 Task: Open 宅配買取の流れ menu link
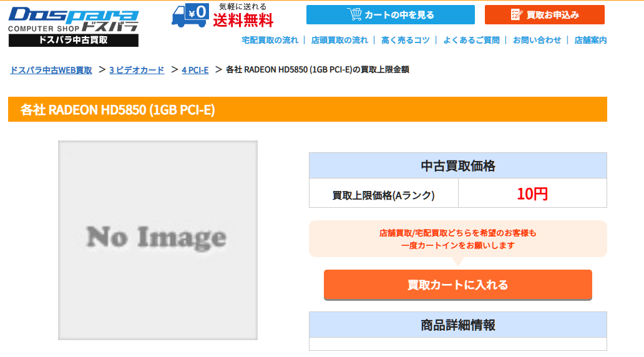point(270,40)
